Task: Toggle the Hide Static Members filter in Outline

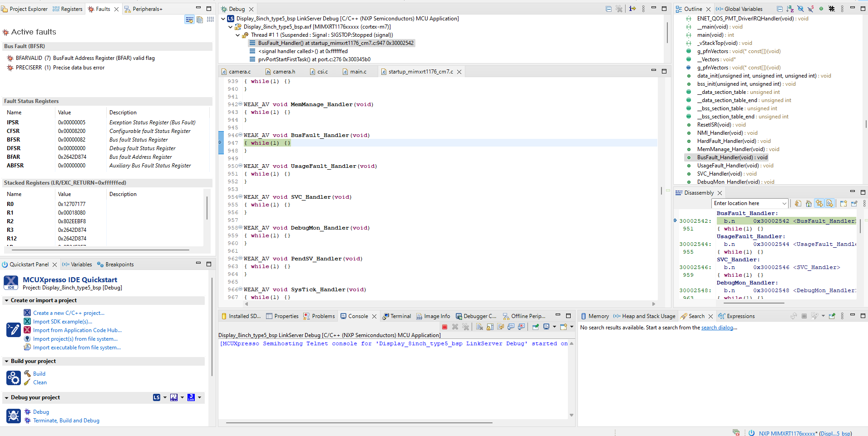Action: [810, 9]
